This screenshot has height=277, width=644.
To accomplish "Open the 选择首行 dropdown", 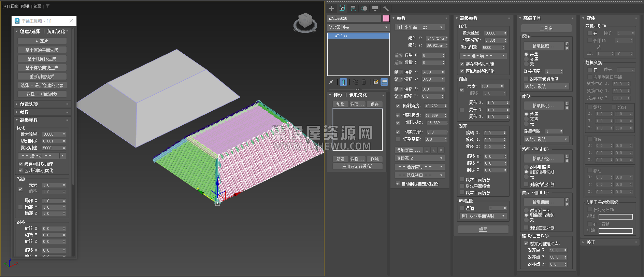I will (x=419, y=167).
